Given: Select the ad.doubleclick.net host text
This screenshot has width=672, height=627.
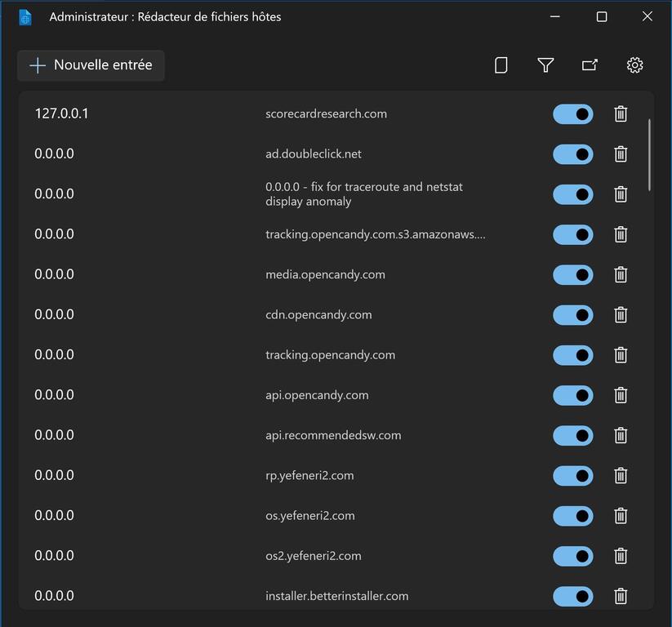Looking at the screenshot, I should point(314,153).
